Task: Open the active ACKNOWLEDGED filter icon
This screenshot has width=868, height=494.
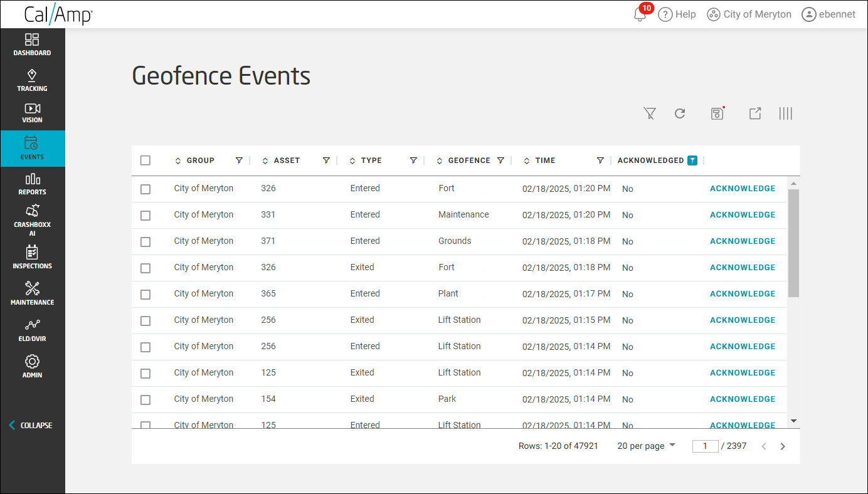Action: (x=692, y=160)
